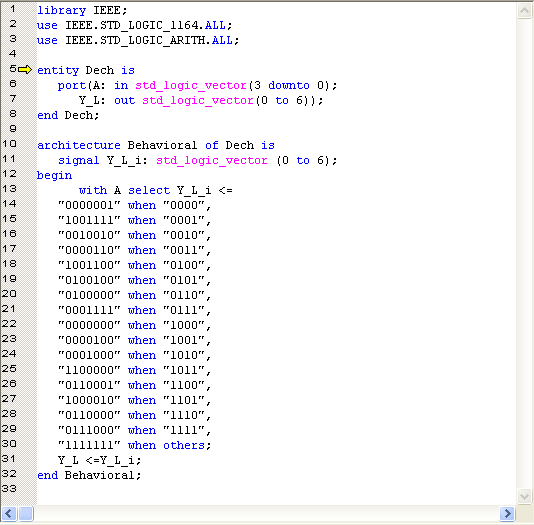The width and height of the screenshot is (534, 525).
Task: Click the selector "0101" on line 19
Action: click(184, 280)
